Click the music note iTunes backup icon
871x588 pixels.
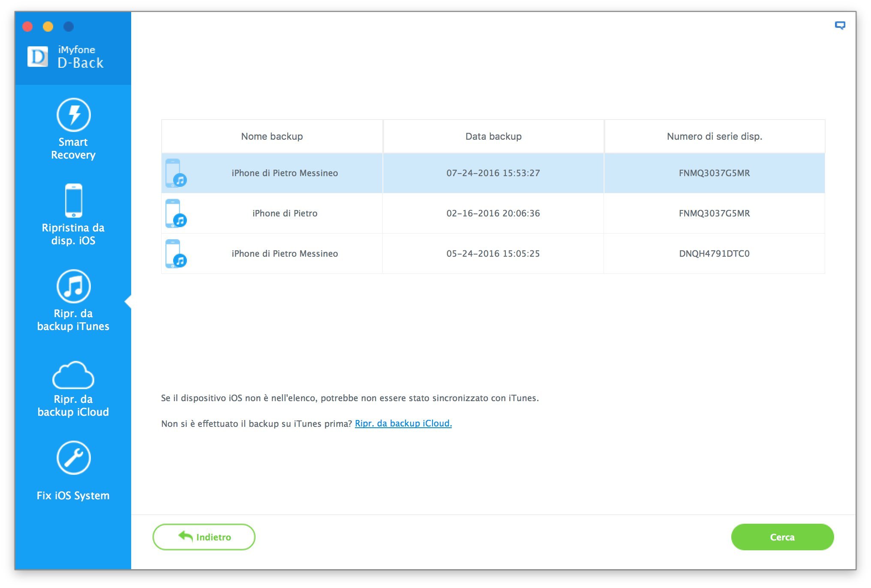point(73,286)
